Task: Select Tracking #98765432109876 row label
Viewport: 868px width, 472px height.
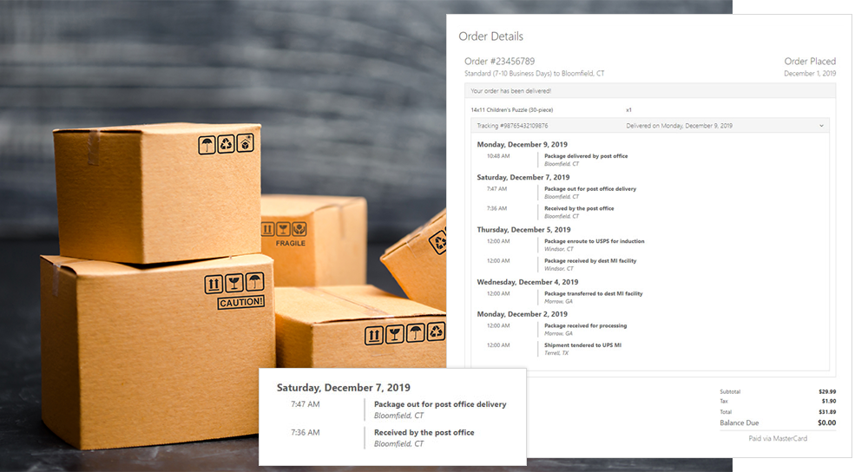Action: [x=512, y=126]
